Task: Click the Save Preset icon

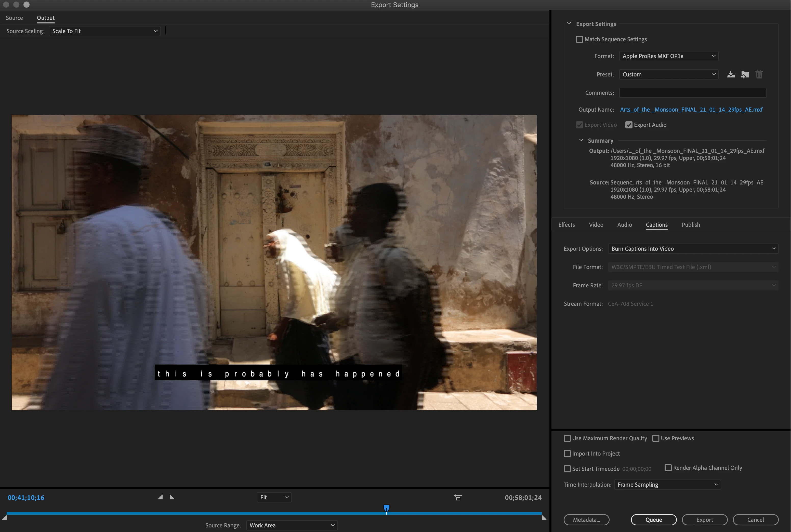Action: (731, 74)
